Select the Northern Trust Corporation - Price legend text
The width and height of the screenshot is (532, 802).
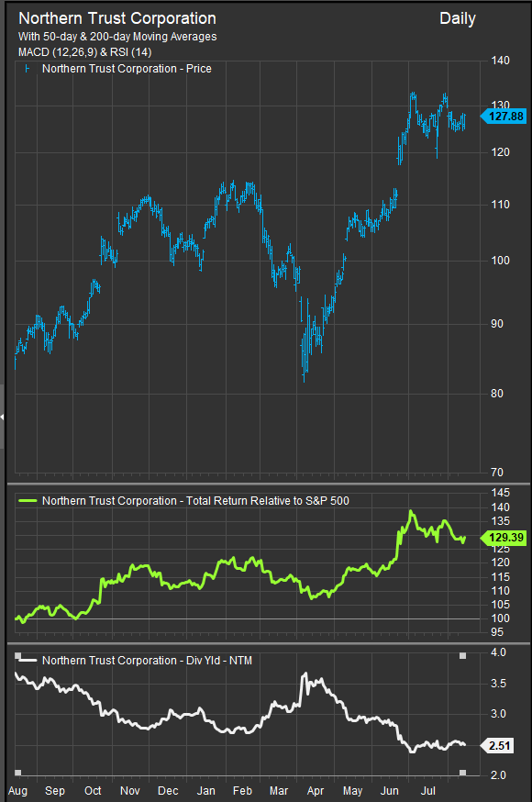(x=127, y=69)
